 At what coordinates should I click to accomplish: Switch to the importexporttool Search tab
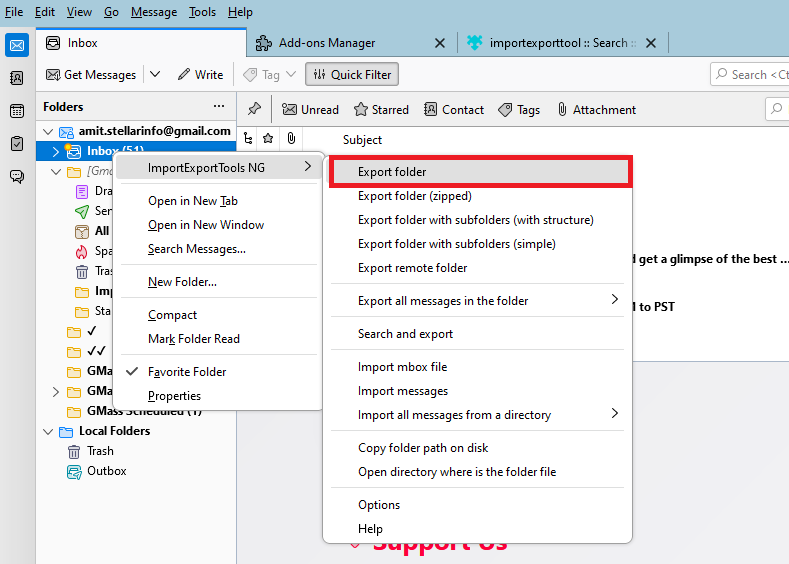coord(551,43)
